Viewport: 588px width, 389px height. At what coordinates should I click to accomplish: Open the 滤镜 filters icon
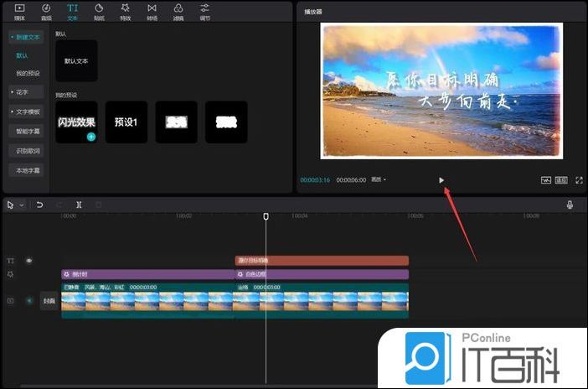[x=178, y=11]
